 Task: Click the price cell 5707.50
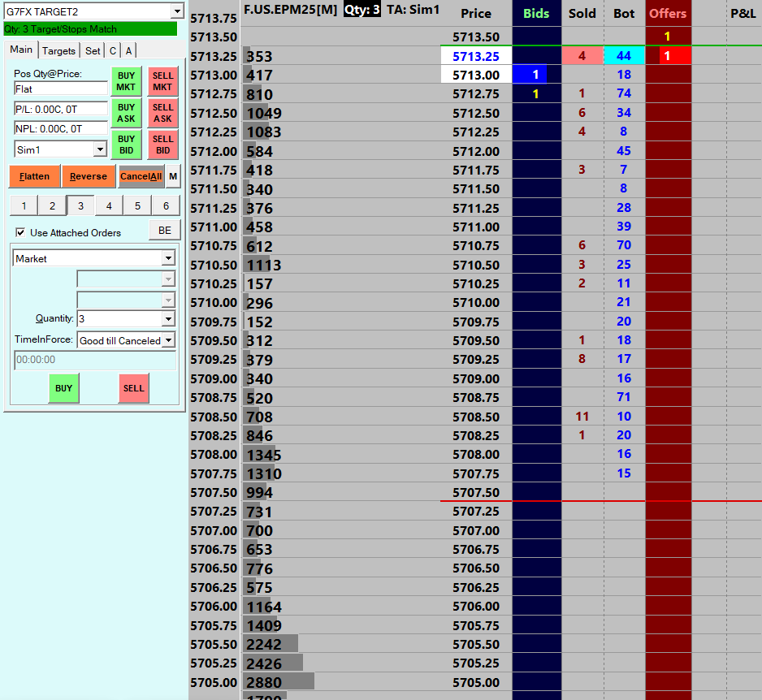[x=476, y=492]
